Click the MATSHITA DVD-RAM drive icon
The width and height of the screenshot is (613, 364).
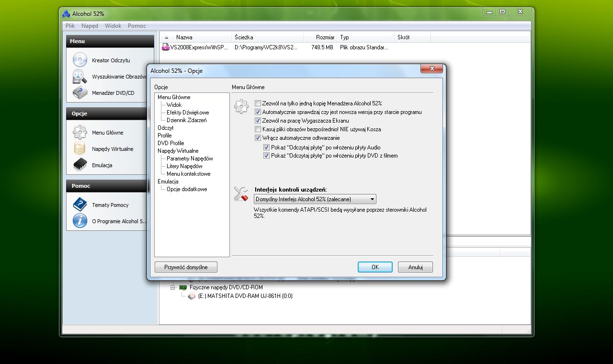pyautogui.click(x=192, y=296)
